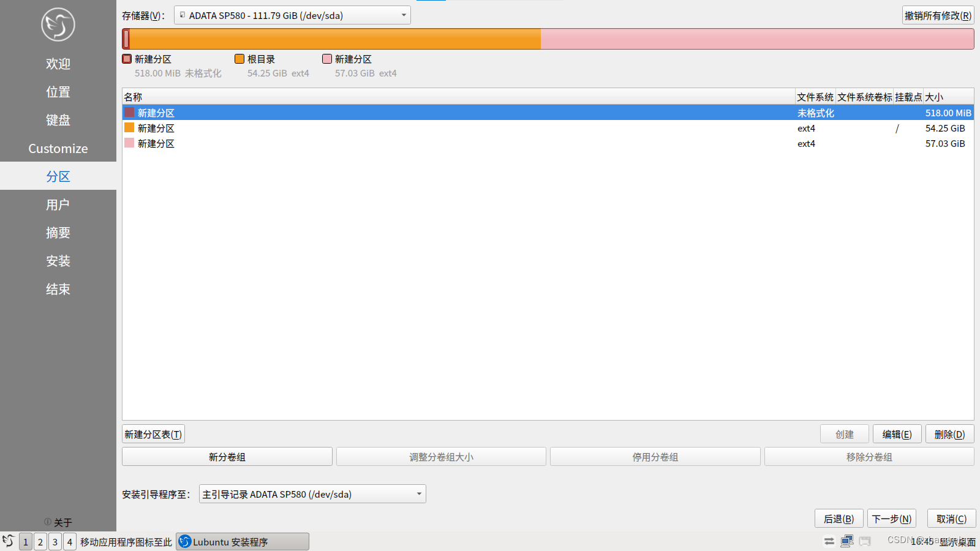
Task: Click the 欢迎 step in the sidebar
Action: (x=58, y=64)
